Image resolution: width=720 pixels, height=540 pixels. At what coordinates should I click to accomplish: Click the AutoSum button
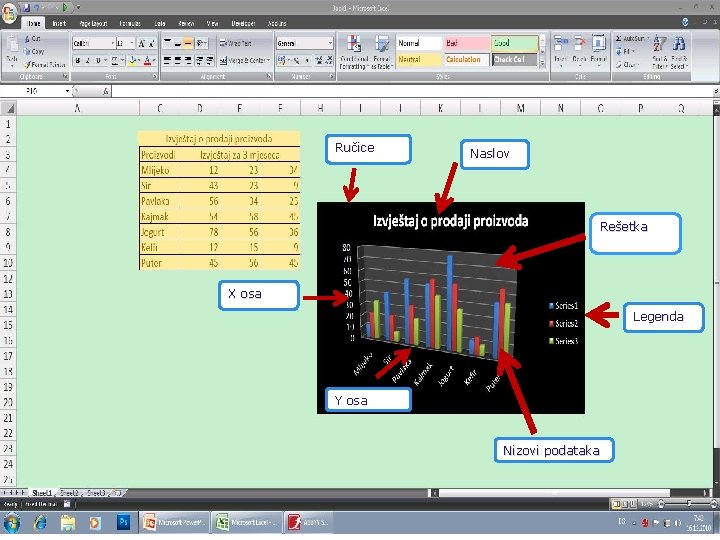click(630, 39)
